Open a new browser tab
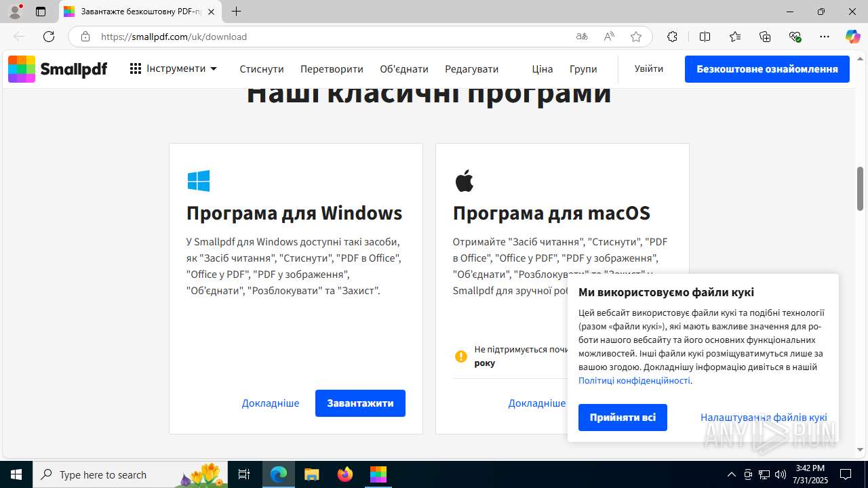 236,12
